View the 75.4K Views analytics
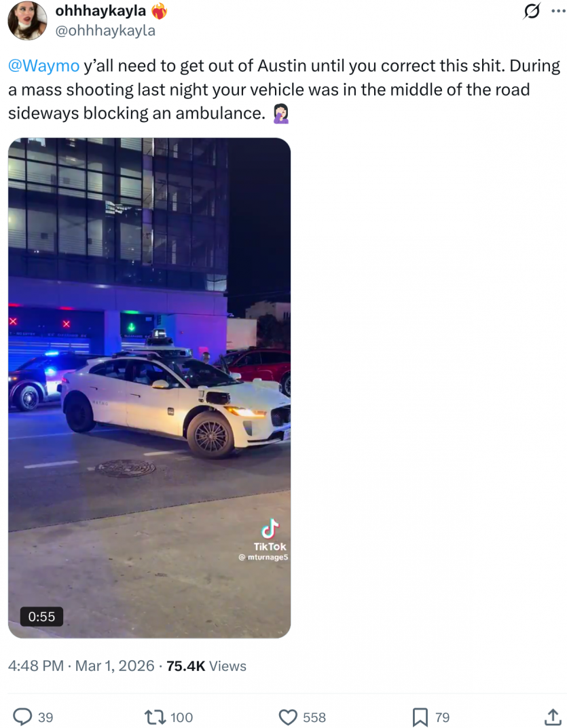 tap(206, 666)
